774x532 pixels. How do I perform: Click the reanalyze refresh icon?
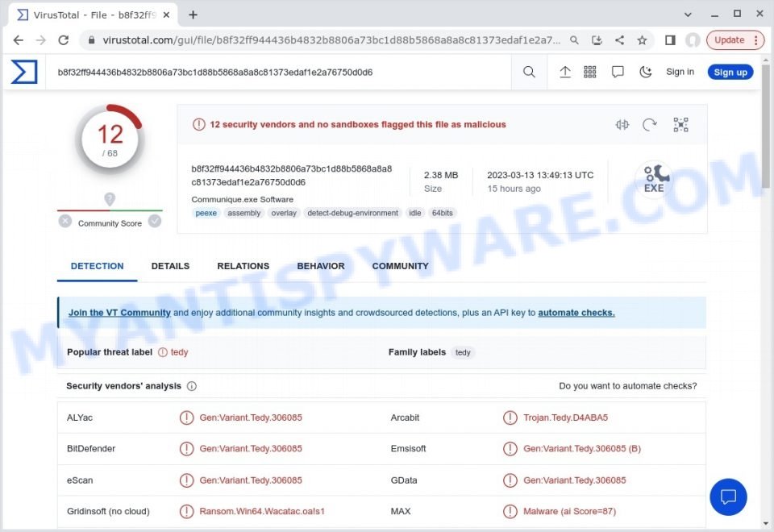point(650,124)
